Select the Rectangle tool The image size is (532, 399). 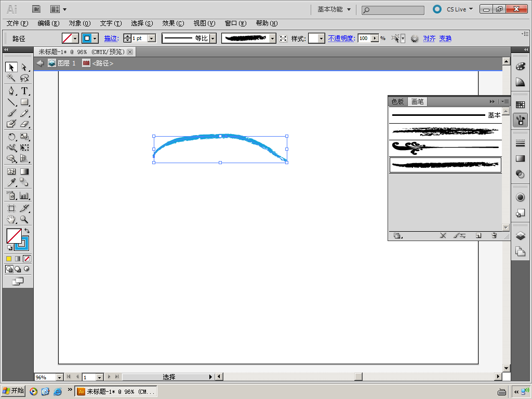(x=24, y=102)
